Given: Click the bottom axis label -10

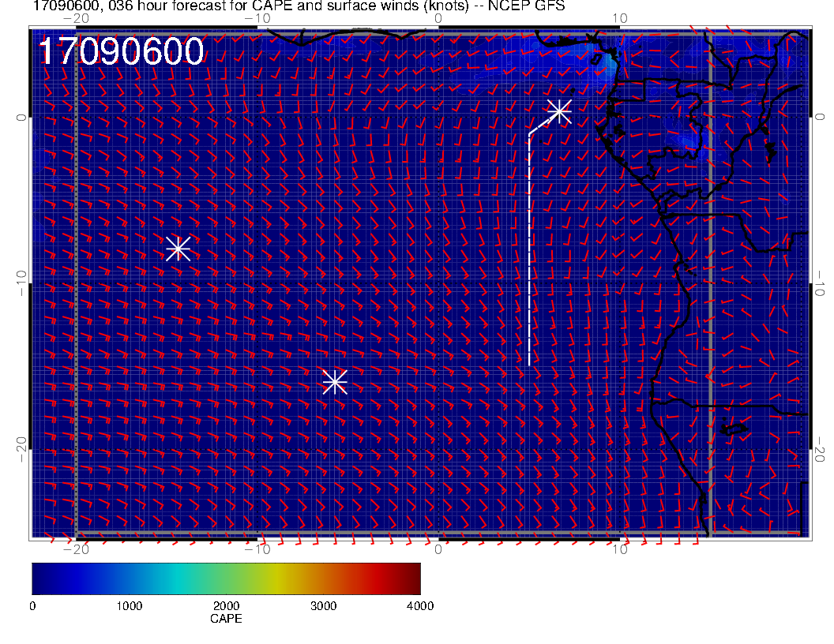Looking at the screenshot, I should coord(257,549).
